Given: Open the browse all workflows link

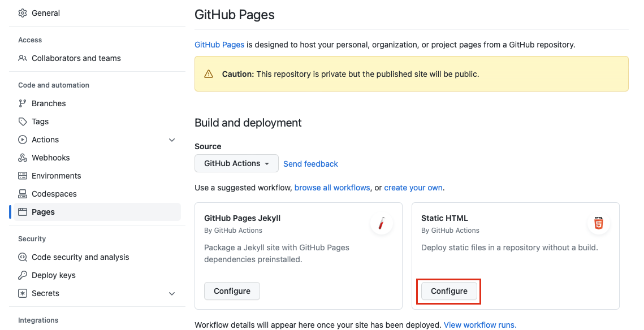Looking at the screenshot, I should coord(332,187).
